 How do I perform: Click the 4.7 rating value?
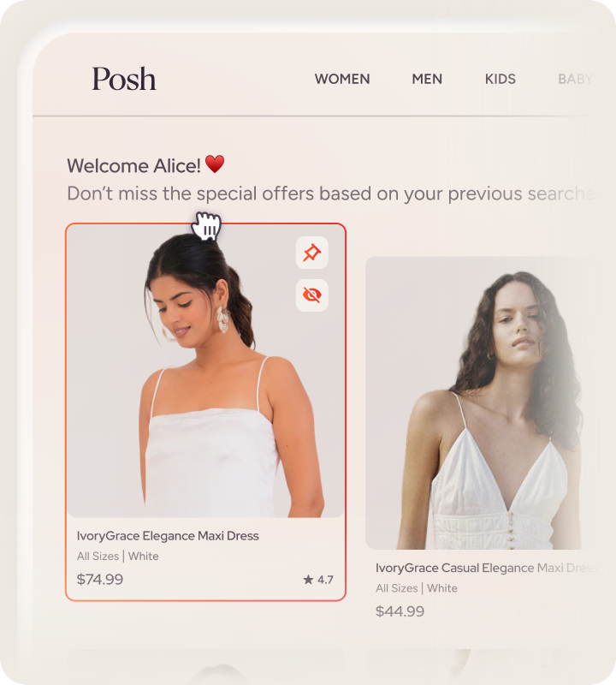(x=325, y=580)
